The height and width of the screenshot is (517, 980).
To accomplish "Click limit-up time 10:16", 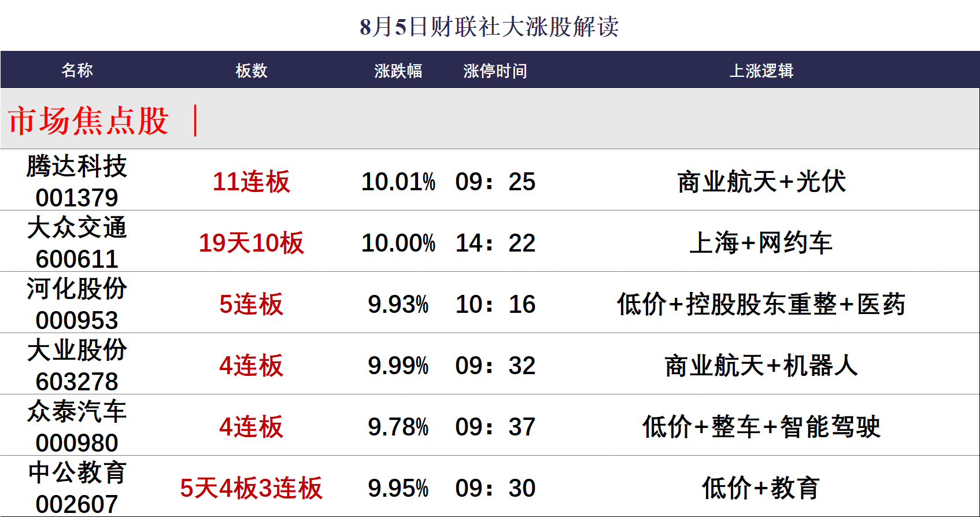I will click(x=495, y=304).
